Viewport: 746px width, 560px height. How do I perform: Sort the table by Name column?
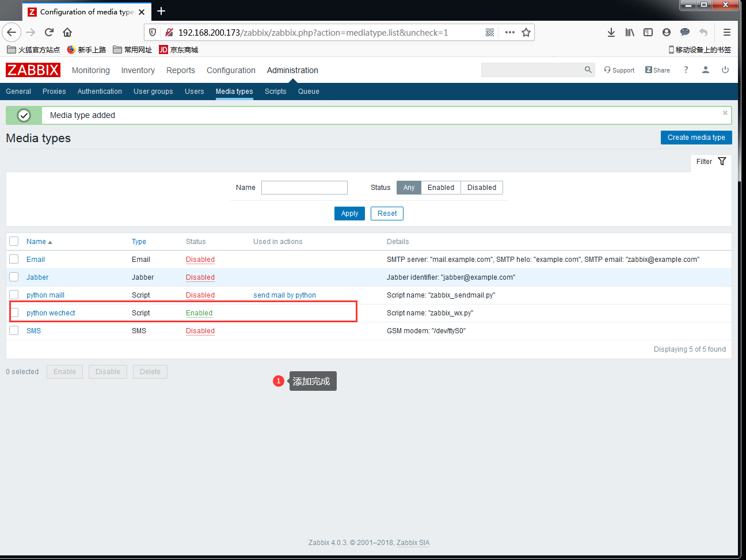point(39,242)
